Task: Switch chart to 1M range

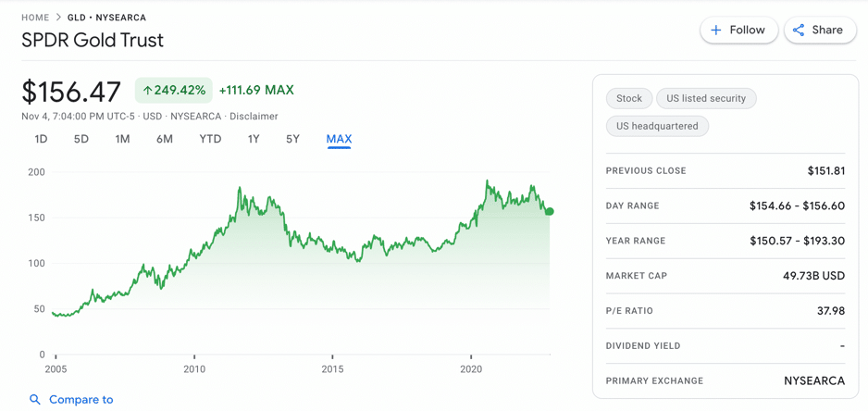Action: (122, 139)
